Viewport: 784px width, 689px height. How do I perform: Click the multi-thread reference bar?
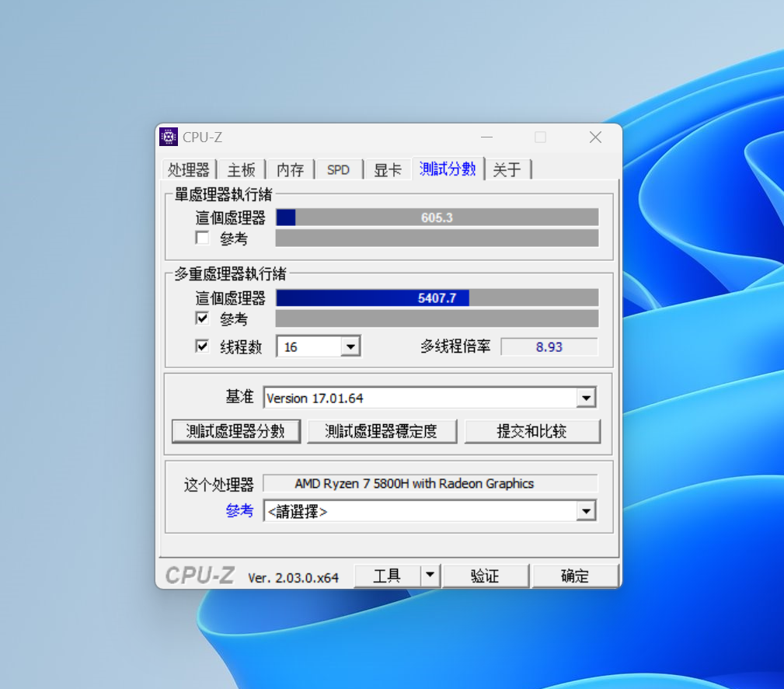[437, 318]
